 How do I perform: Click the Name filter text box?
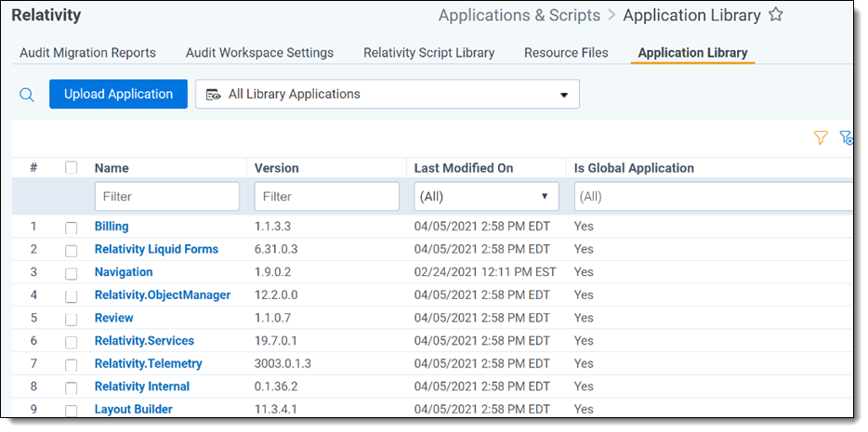167,196
